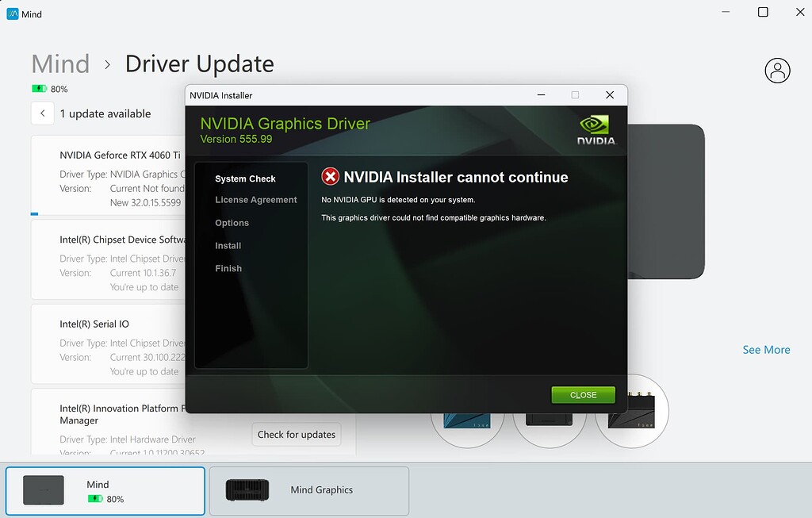812x518 pixels.
Task: Click the red error X icon
Action: click(x=330, y=177)
